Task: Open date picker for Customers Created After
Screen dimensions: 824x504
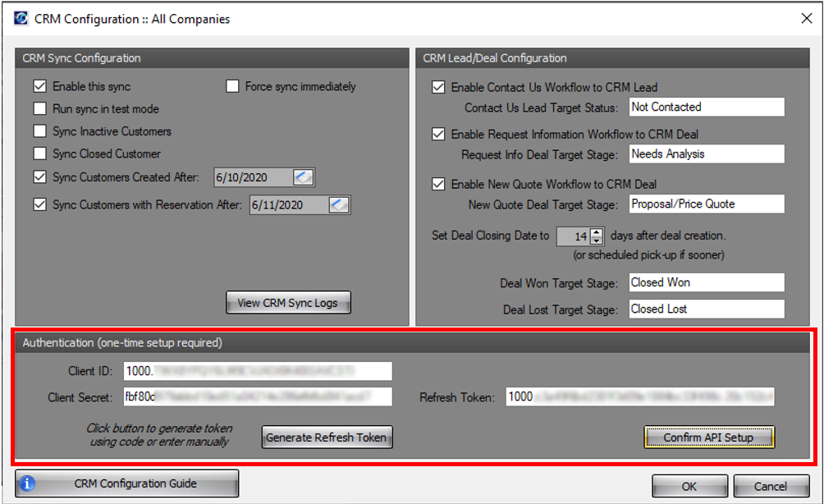Action: (303, 177)
